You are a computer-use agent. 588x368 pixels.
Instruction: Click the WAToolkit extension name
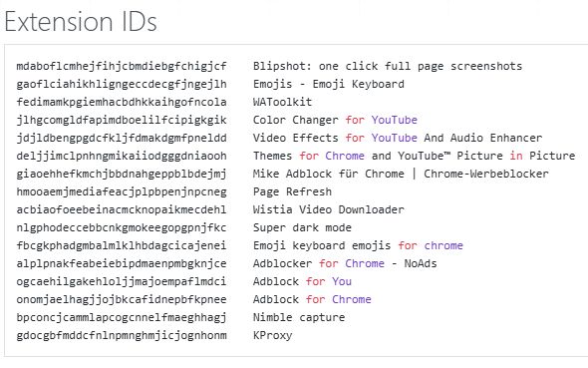[282, 102]
